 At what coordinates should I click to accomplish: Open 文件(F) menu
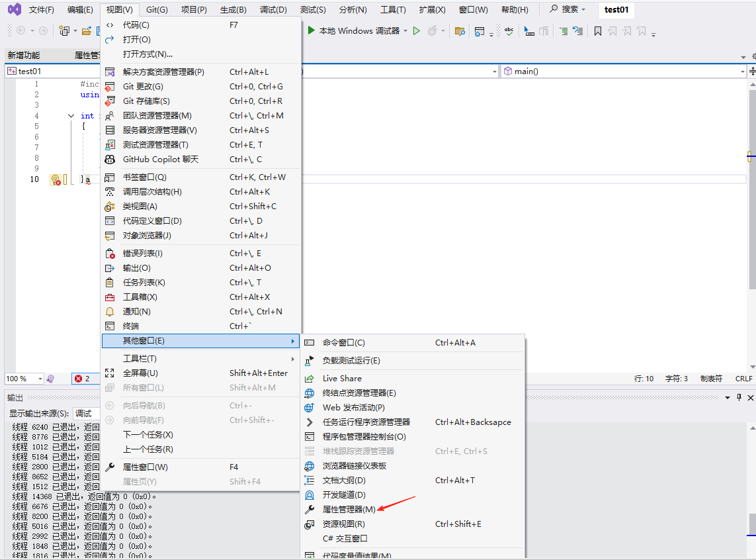(x=42, y=10)
